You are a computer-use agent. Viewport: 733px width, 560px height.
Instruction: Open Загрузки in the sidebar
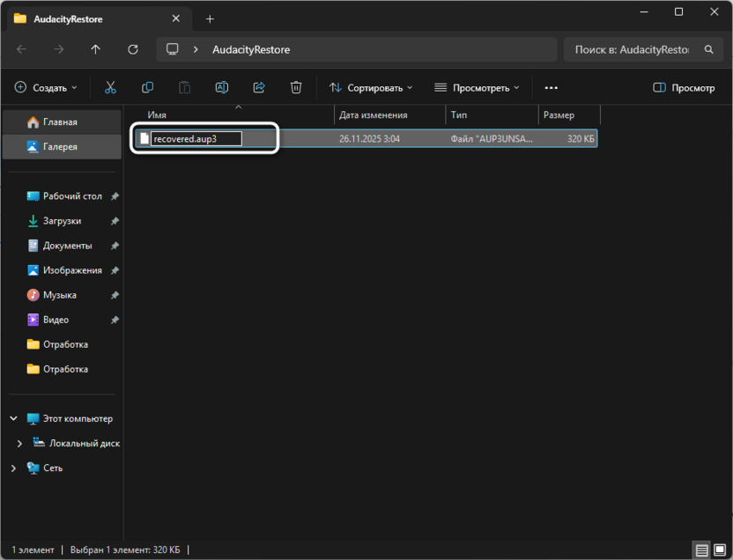(x=62, y=221)
